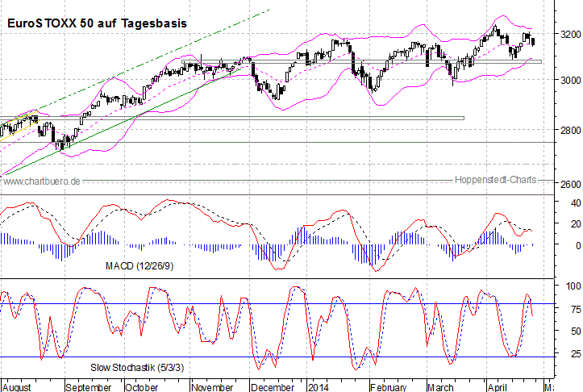Click the www.chartbuero.de text
Screen dimensions: 583x392
coord(42,181)
